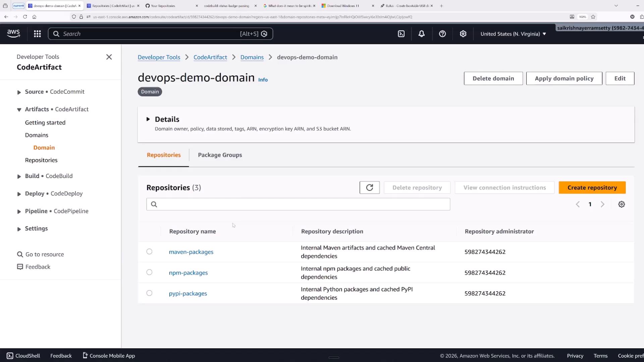The width and height of the screenshot is (644, 362).
Task: Select the npm-packages radio button
Action: (149, 273)
